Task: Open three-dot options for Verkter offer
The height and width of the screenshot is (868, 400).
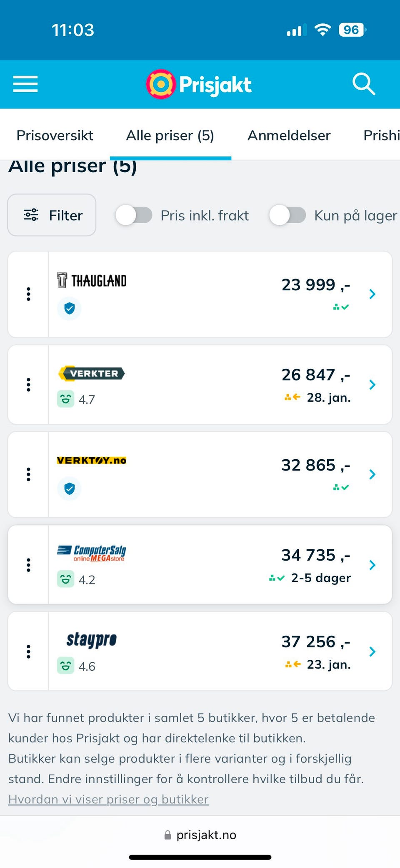Action: click(x=28, y=385)
